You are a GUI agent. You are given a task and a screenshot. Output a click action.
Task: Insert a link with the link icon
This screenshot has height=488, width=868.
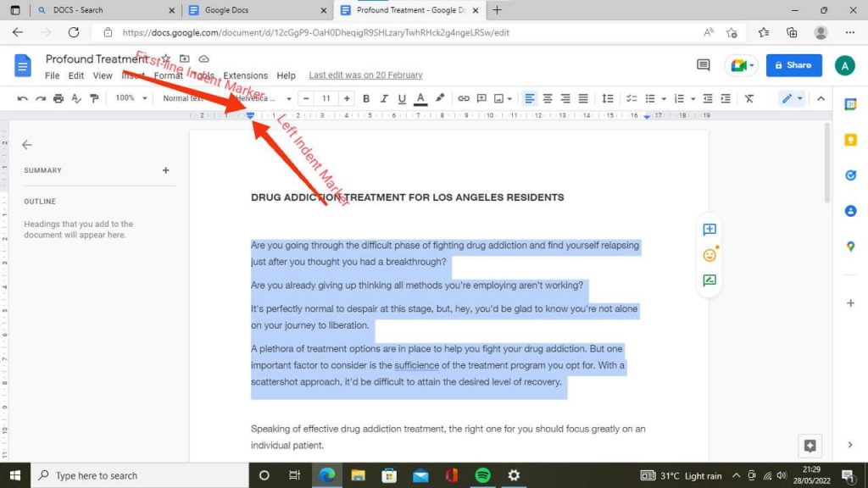463,97
